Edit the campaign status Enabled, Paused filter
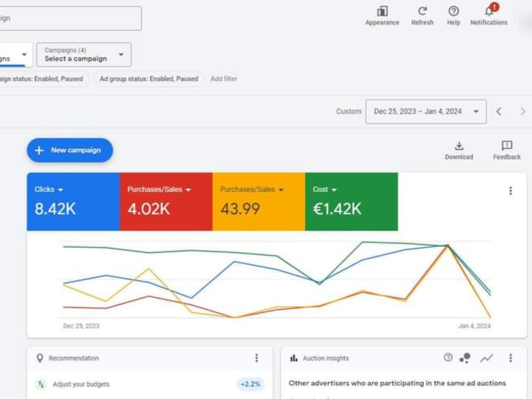532x399 pixels. tap(44, 79)
